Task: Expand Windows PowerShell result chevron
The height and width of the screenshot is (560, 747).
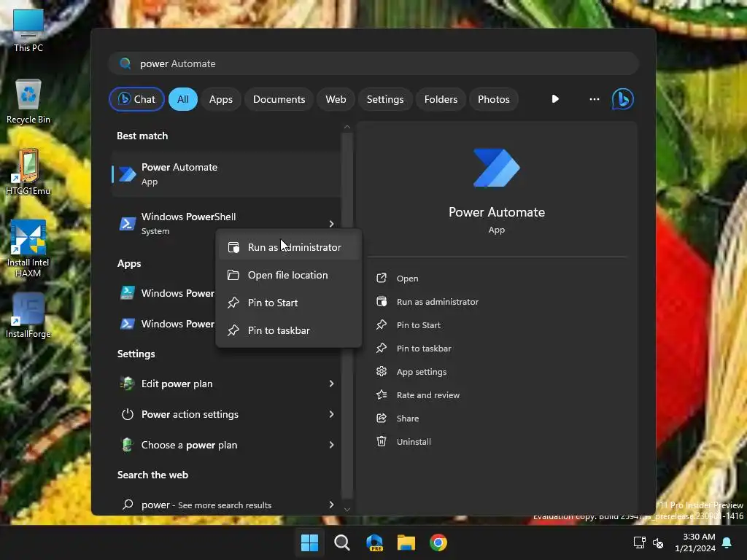Action: pos(331,223)
